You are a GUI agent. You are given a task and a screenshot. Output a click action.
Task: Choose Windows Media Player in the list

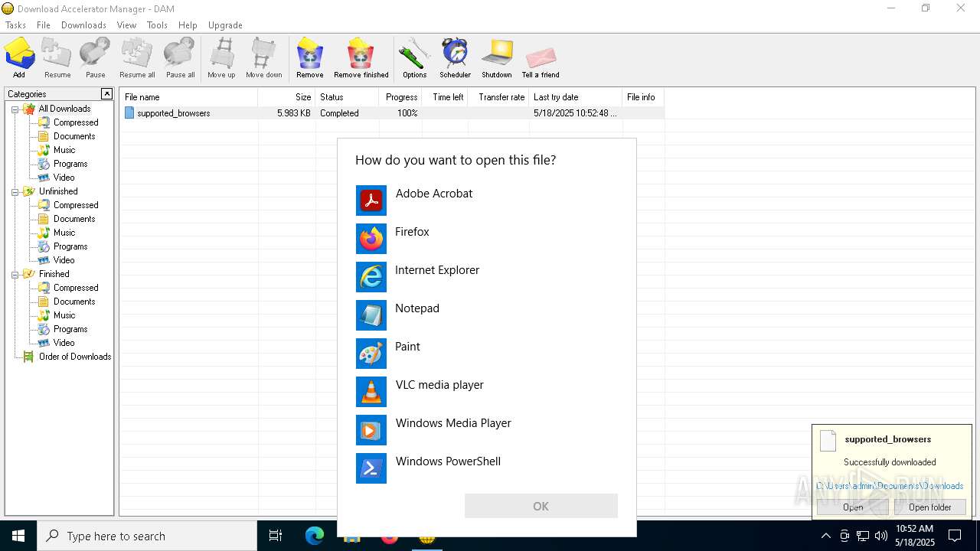pyautogui.click(x=487, y=430)
